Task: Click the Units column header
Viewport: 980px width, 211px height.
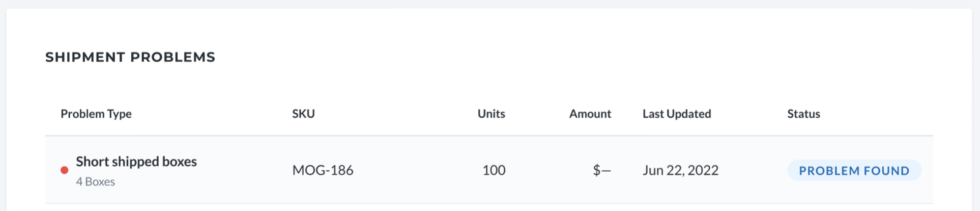Action: [491, 114]
